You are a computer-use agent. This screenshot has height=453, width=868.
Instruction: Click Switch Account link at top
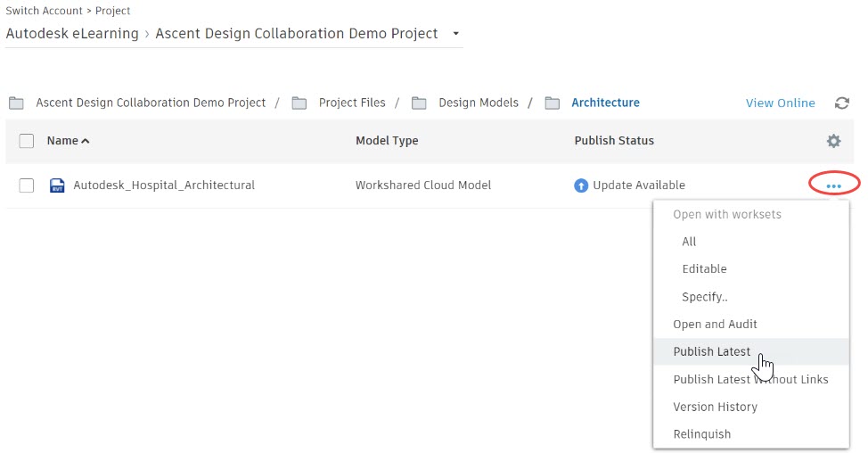click(44, 11)
